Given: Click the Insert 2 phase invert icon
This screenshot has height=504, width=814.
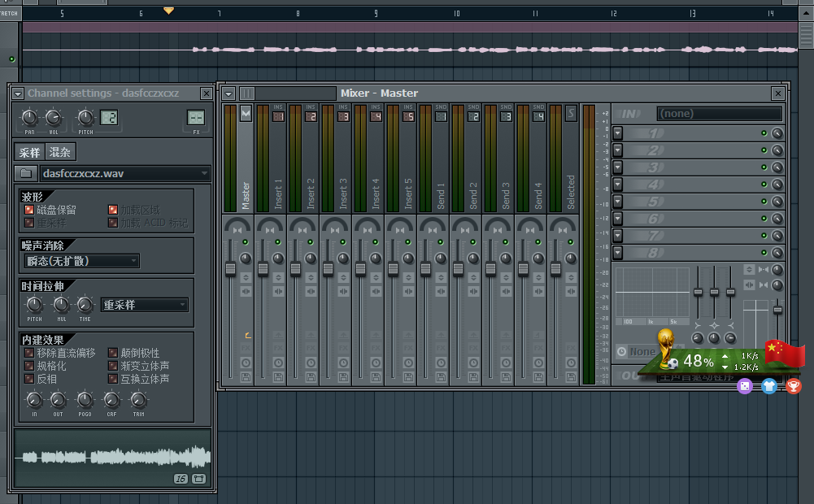Looking at the screenshot, I should click(x=311, y=278).
